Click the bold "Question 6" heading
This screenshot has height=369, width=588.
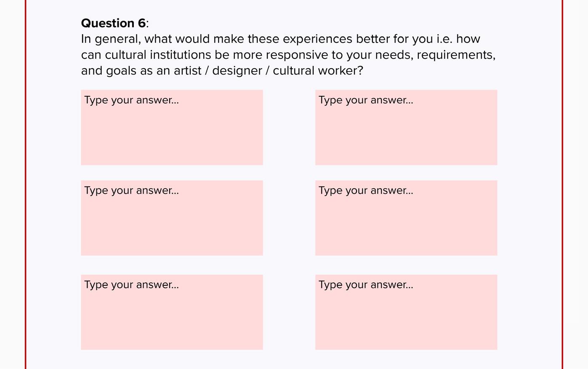[x=113, y=23]
